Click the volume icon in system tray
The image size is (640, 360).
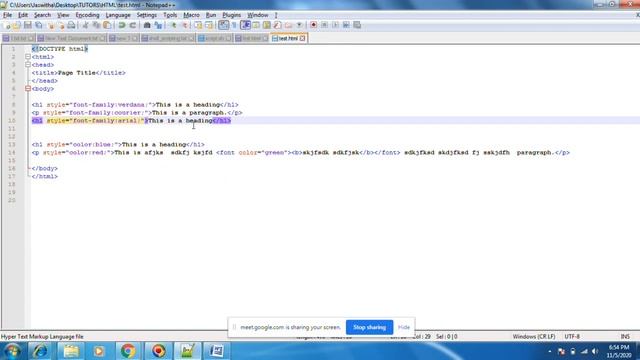click(595, 351)
